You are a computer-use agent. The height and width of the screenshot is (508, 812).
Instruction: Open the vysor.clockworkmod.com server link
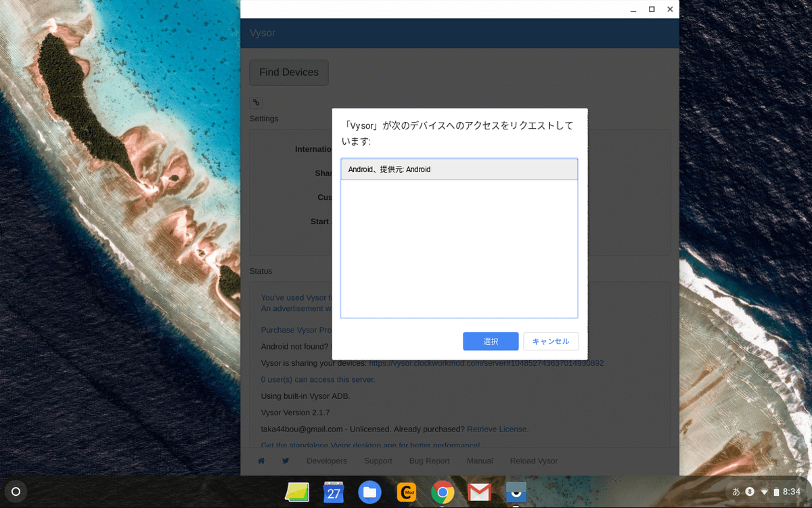(486, 363)
